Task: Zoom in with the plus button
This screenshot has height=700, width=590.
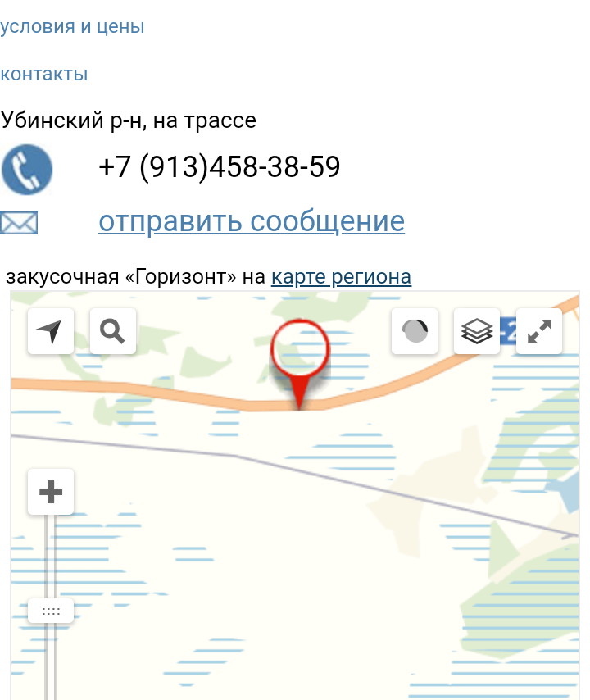Action: (51, 492)
